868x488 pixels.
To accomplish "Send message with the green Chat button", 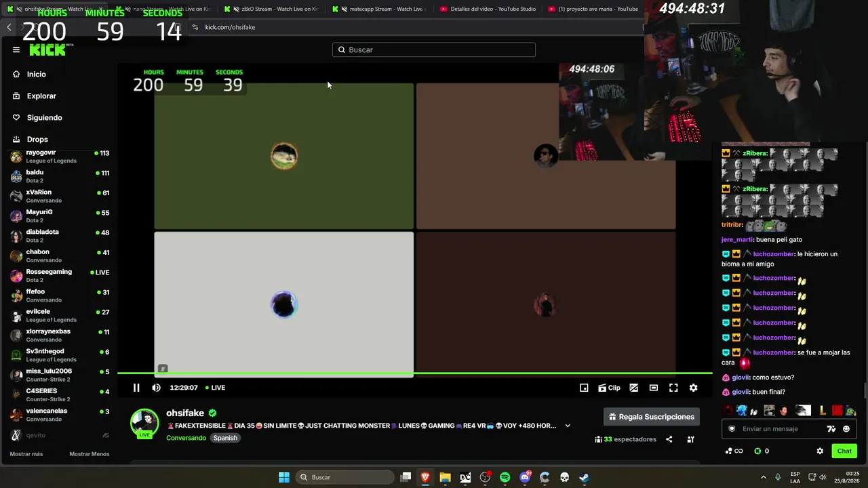I will coord(844,451).
